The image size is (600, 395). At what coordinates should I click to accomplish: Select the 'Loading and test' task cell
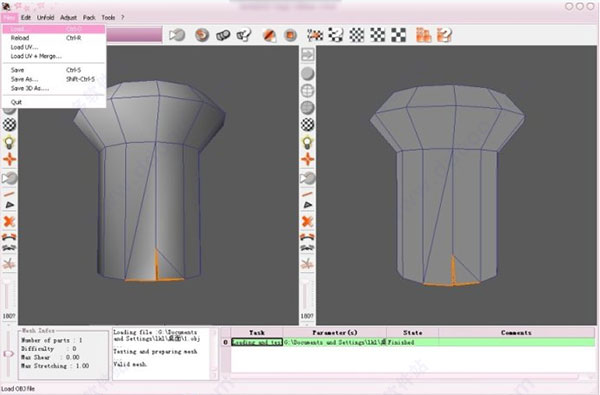(x=257, y=342)
